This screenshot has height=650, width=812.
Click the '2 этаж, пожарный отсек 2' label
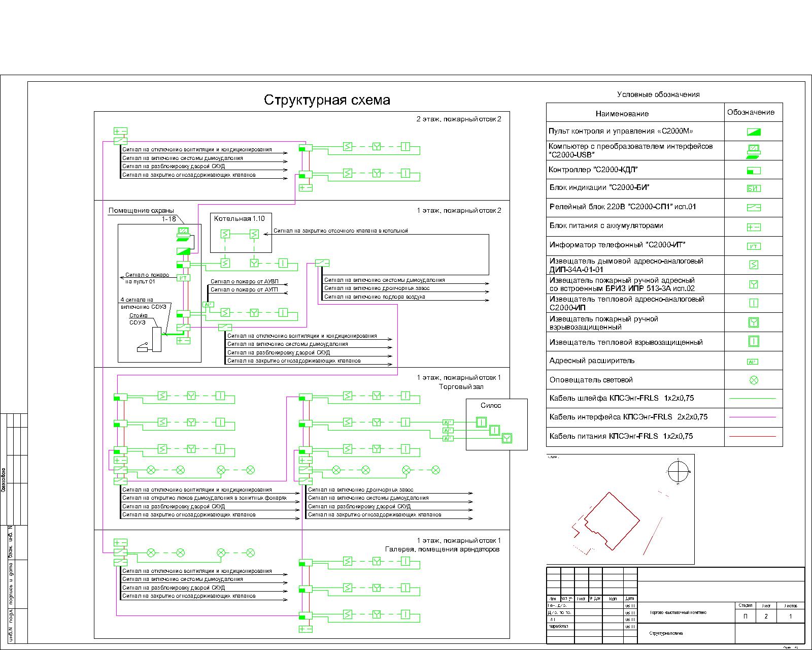[x=459, y=119]
